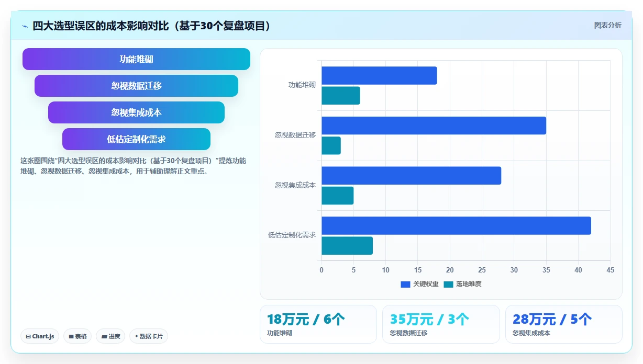Click the x-axis tick label 45

(610, 270)
